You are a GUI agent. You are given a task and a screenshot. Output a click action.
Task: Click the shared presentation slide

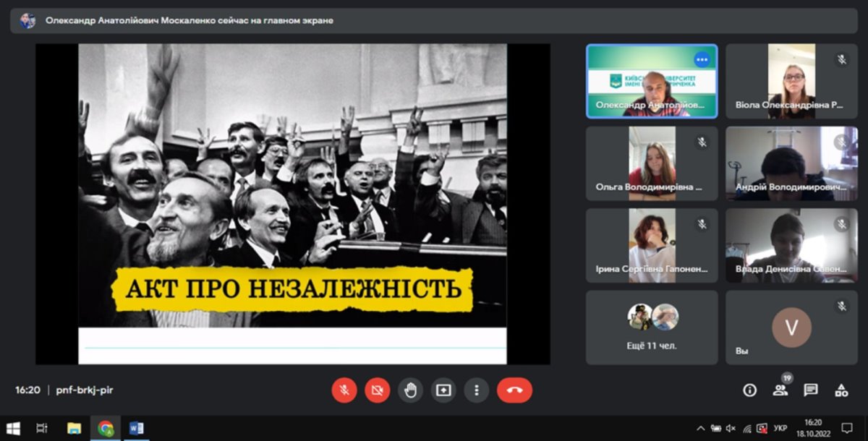tap(292, 204)
